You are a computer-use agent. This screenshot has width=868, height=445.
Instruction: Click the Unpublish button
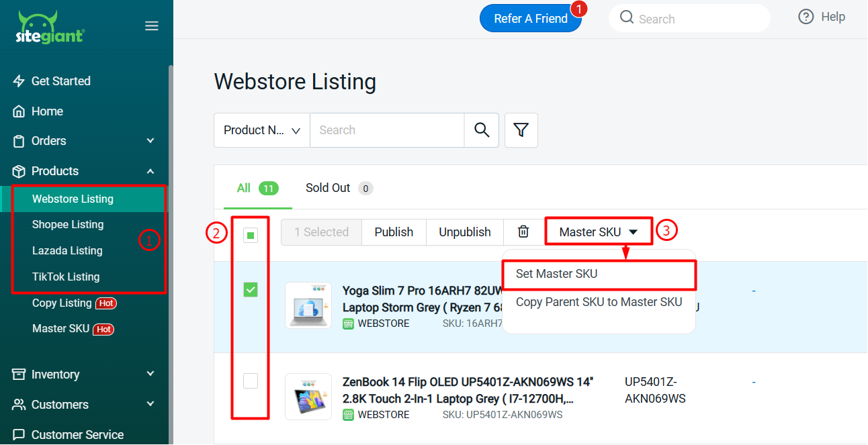tap(464, 232)
